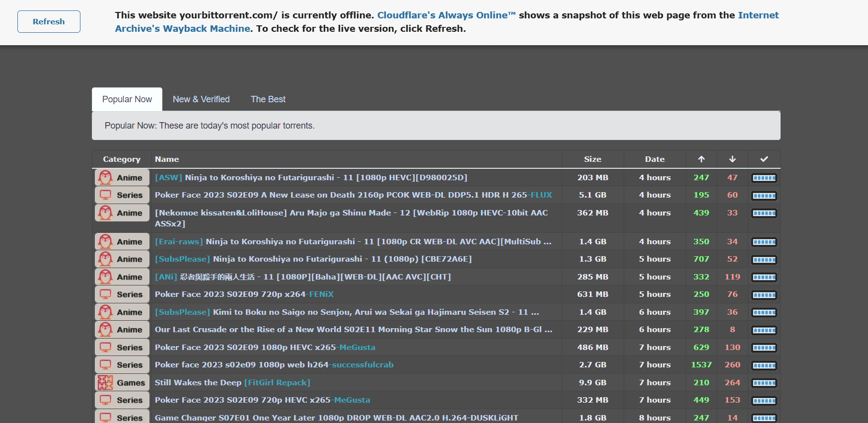Click the checkmark verified column header icon
The image size is (868, 423).
click(x=764, y=159)
